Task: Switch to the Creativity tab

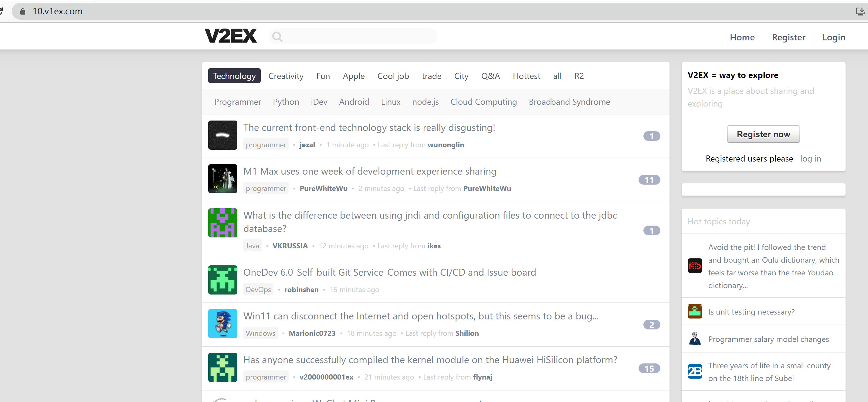Action: point(286,76)
